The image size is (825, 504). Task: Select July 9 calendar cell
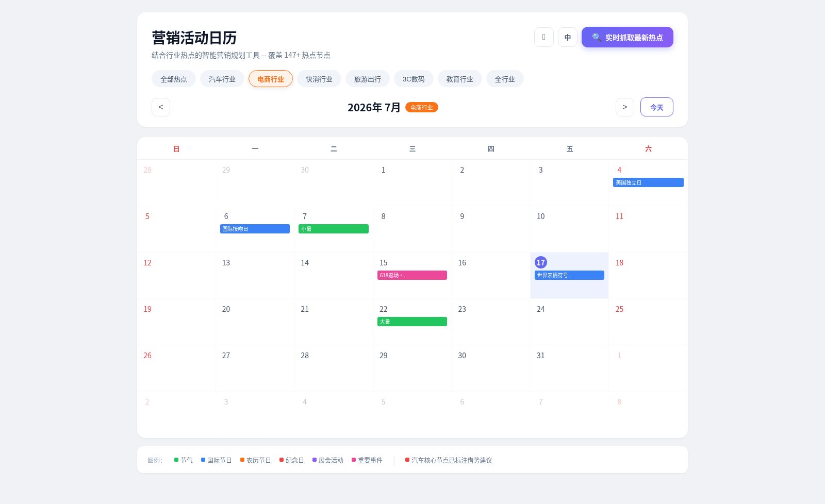[491, 229]
